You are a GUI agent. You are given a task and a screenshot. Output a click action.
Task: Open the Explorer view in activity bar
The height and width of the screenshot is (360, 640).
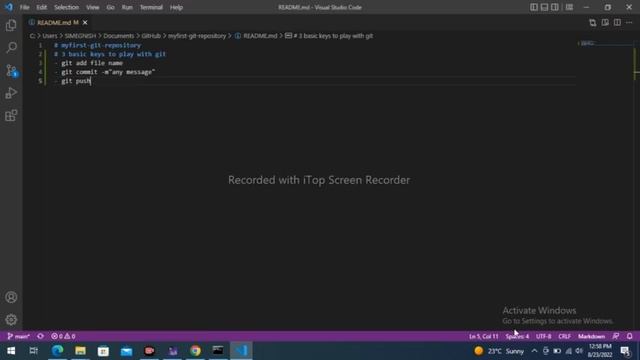(11, 25)
